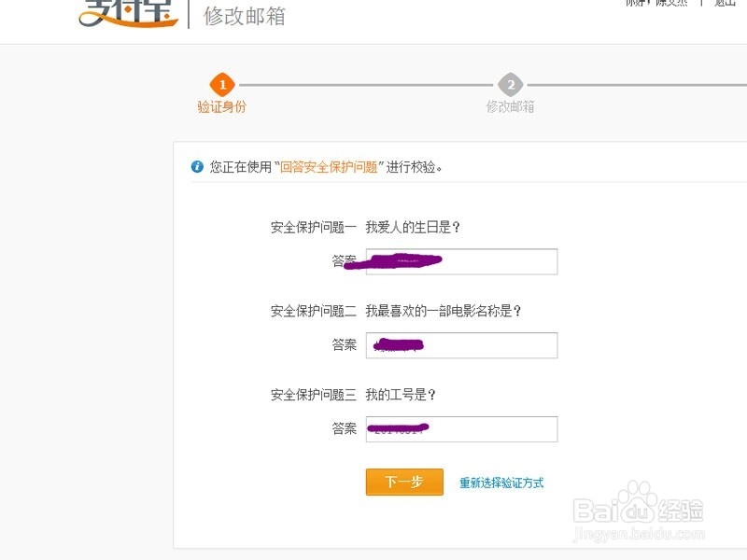Click the orange 回答安全保护问题 text

[329, 167]
